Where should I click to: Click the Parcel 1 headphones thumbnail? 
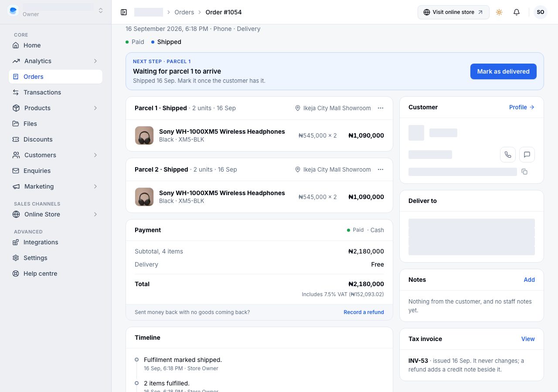pos(144,135)
